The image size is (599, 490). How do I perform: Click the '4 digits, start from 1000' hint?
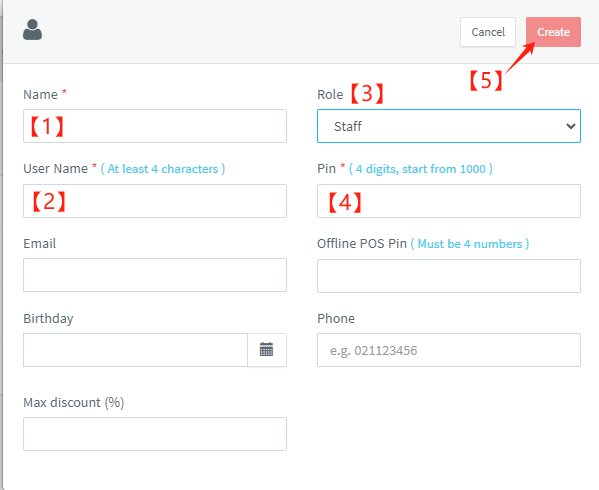tap(421, 169)
